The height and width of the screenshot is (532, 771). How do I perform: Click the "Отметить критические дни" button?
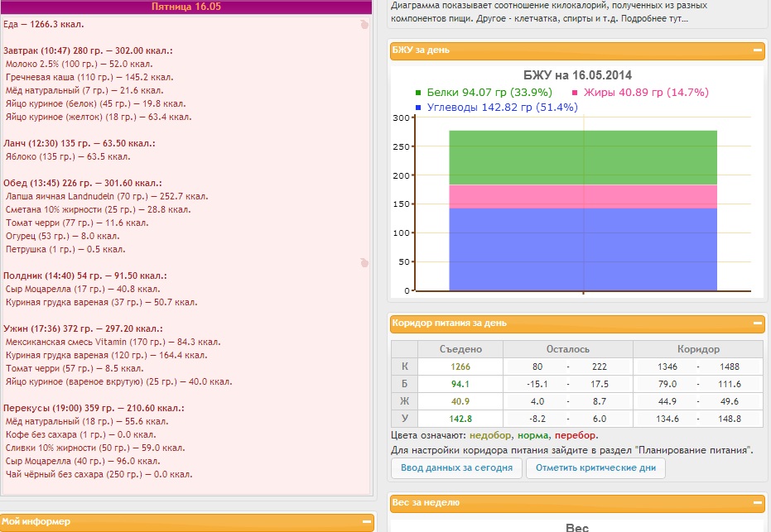pos(596,467)
